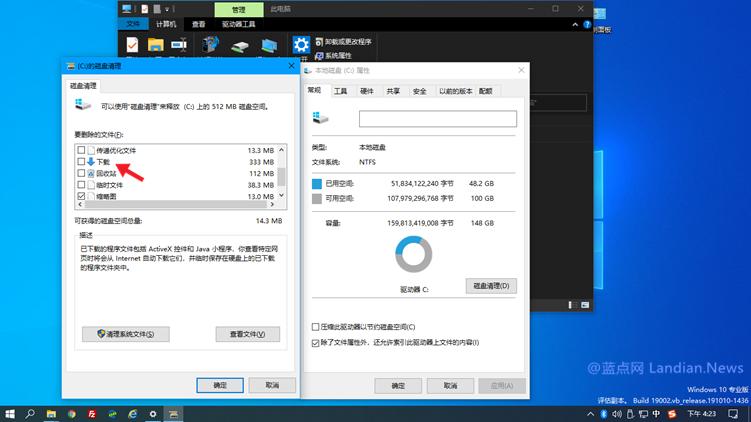This screenshot has height=422, width=751.
Task: Click 取消 in Properties dialog
Action: point(450,386)
